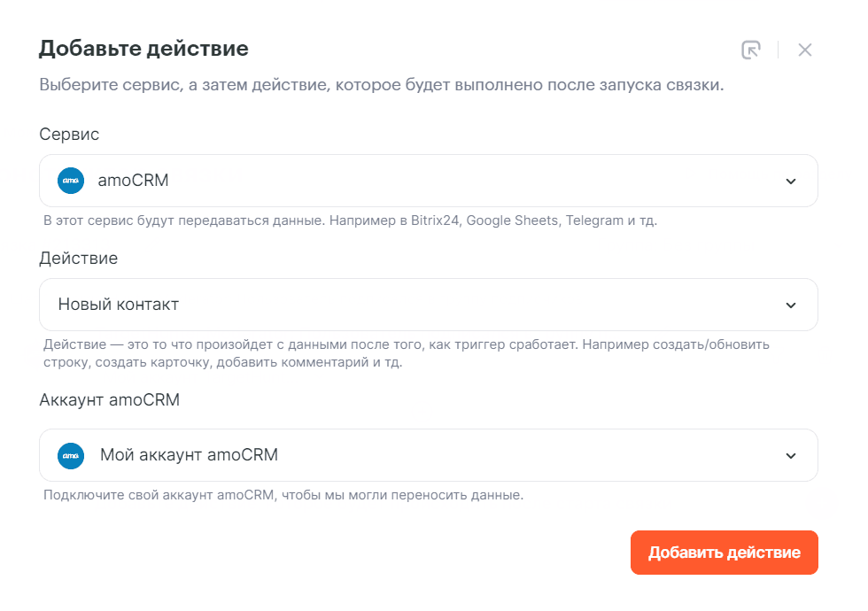Close the add action dialog

[x=804, y=50]
